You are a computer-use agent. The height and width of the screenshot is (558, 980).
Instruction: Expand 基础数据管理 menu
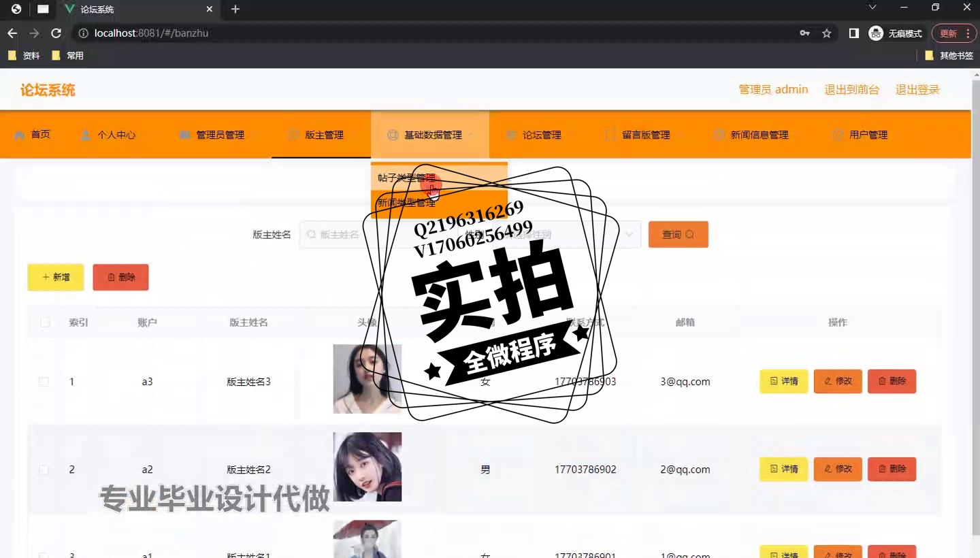(430, 135)
